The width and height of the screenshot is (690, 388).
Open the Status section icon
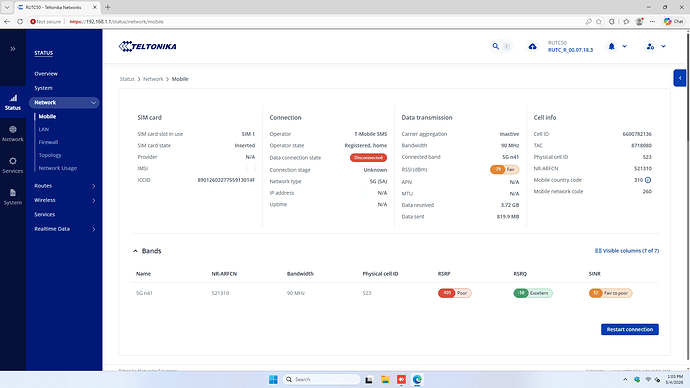pos(13,102)
